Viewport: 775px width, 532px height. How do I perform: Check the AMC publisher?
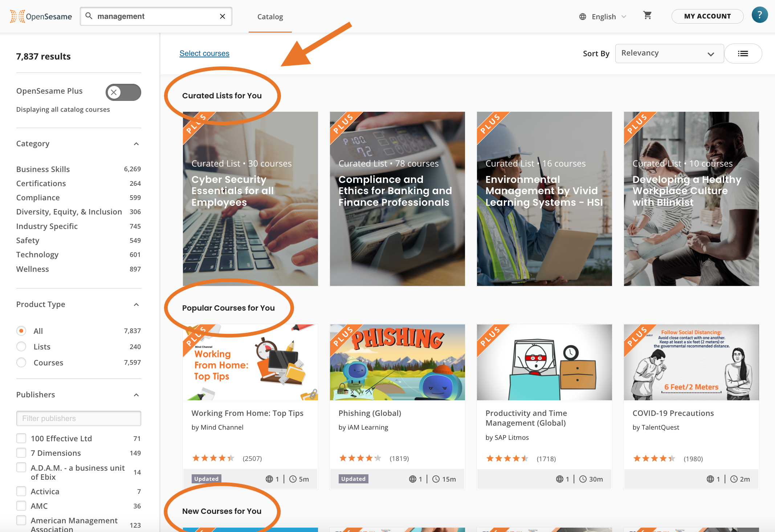click(21, 506)
